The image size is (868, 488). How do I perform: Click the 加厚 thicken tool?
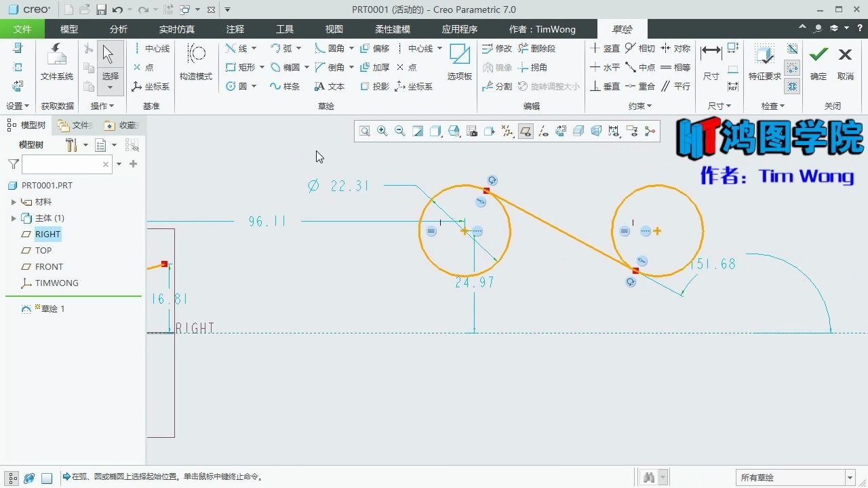375,67
